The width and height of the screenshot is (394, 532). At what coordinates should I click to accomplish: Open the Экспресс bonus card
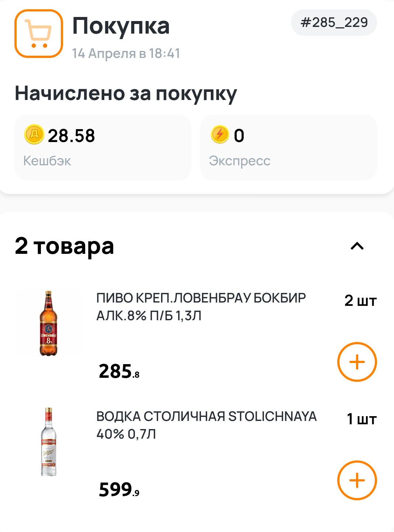288,148
